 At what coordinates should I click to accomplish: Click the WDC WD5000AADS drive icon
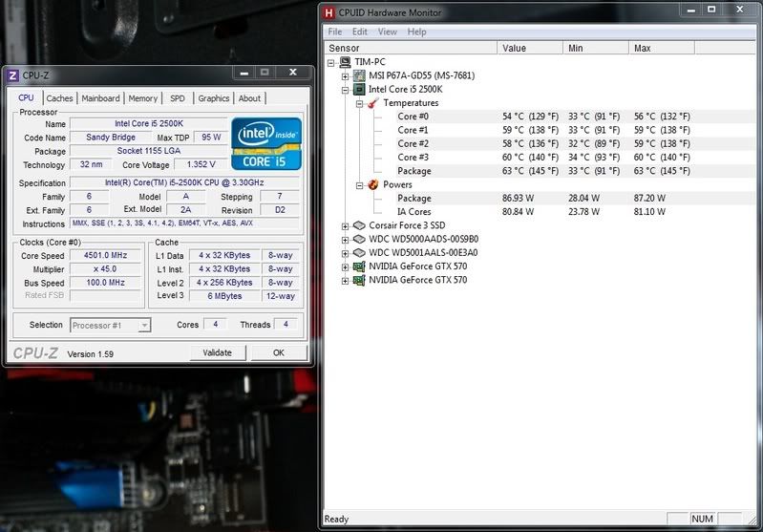tap(359, 239)
